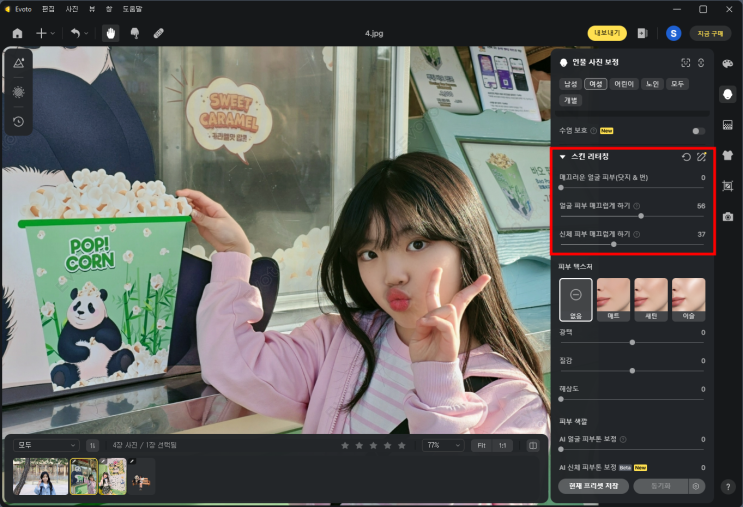743x507 pixels.
Task: Open the clothing t-shirt panel icon
Action: click(x=728, y=155)
